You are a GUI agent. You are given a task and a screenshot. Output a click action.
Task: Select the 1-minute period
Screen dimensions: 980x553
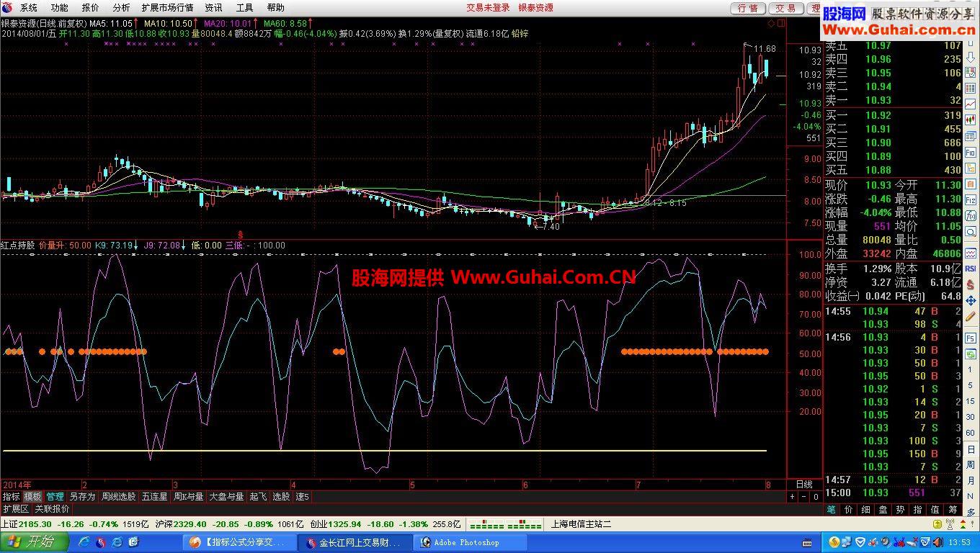coord(971,370)
